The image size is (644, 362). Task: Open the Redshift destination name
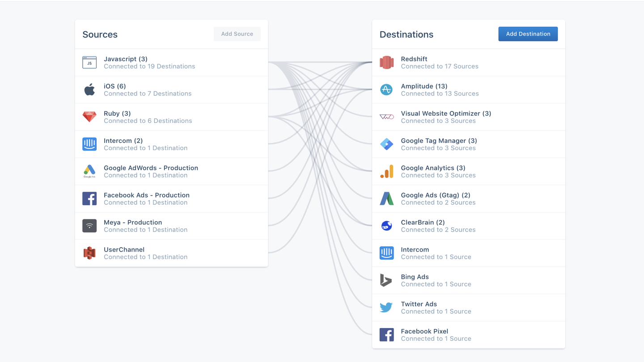click(414, 59)
